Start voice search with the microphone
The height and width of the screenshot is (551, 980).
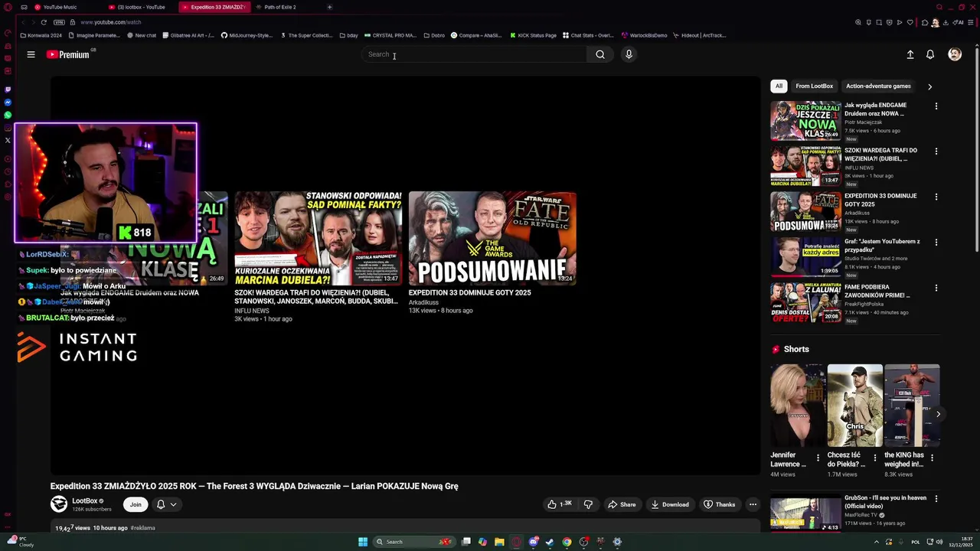(629, 54)
